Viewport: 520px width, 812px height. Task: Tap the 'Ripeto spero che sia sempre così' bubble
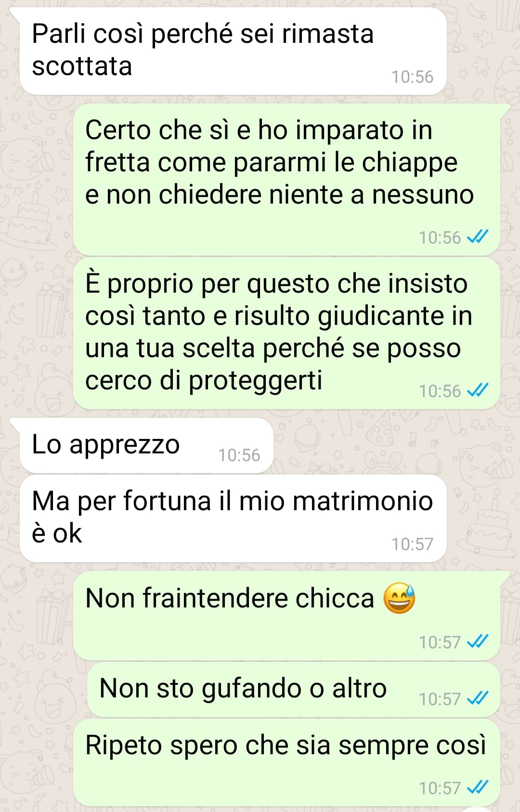tap(286, 762)
